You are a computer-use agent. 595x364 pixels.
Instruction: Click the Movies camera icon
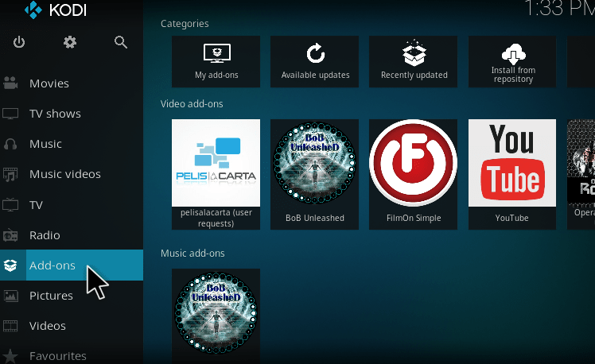click(x=10, y=83)
